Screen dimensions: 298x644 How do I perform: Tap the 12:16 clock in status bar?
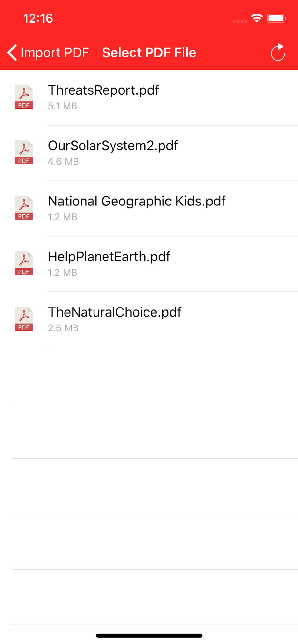(38, 18)
